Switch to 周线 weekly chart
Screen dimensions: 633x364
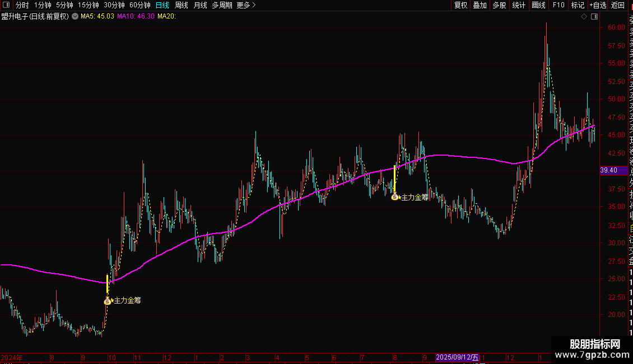point(181,5)
